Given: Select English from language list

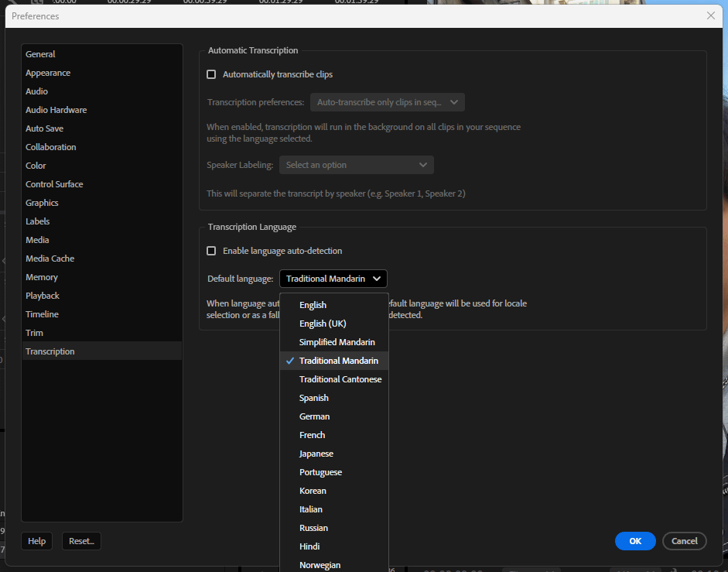Looking at the screenshot, I should click(x=313, y=305).
